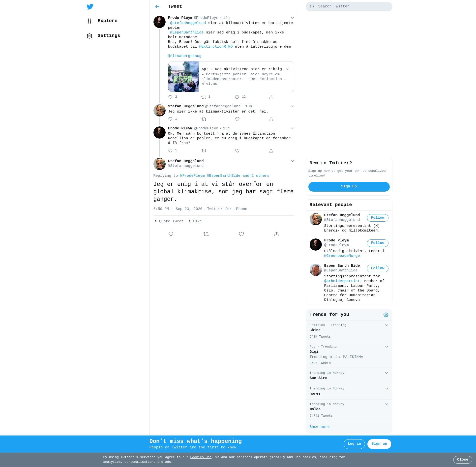Share Stefan Heggelund's 13h tweet
The width and height of the screenshot is (476, 467).
pos(271,119)
